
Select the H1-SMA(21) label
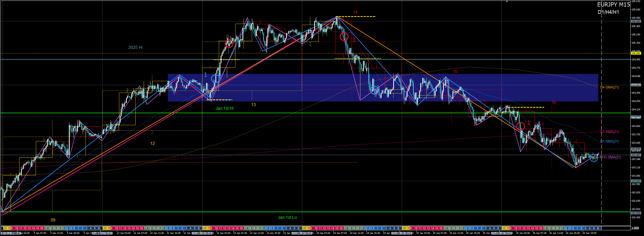pos(610,142)
